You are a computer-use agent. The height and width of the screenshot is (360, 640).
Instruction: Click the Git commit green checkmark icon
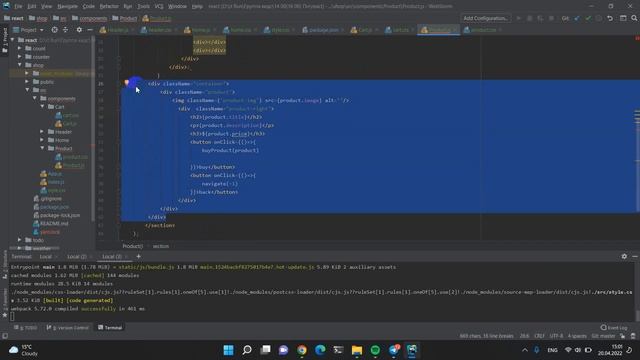point(588,18)
